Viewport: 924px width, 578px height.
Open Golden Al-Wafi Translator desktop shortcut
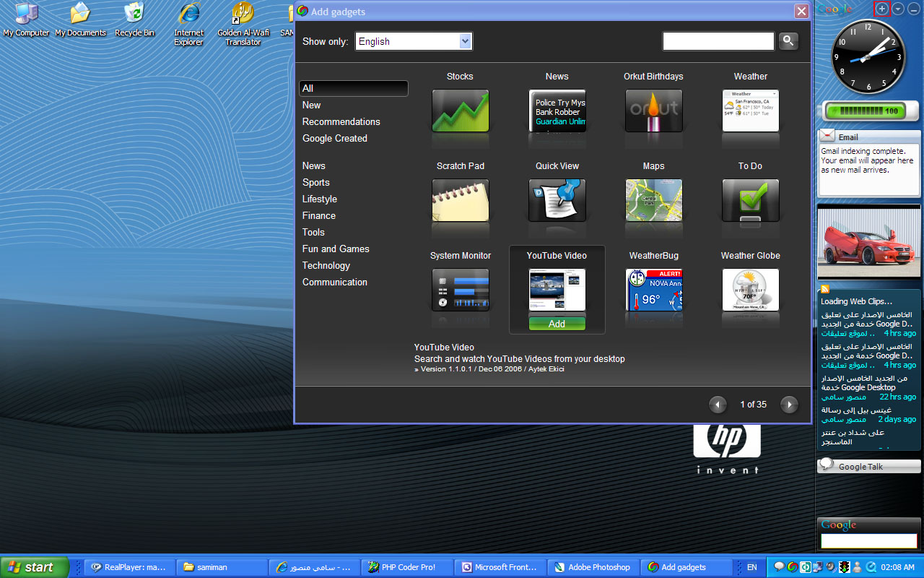[x=243, y=25]
